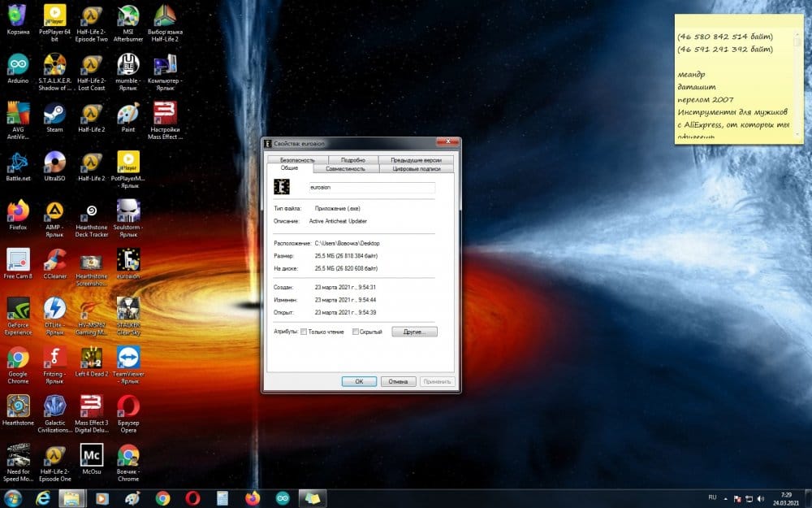Select the TeamViewer desktop shortcut
This screenshot has width=812, height=508.
[x=128, y=358]
